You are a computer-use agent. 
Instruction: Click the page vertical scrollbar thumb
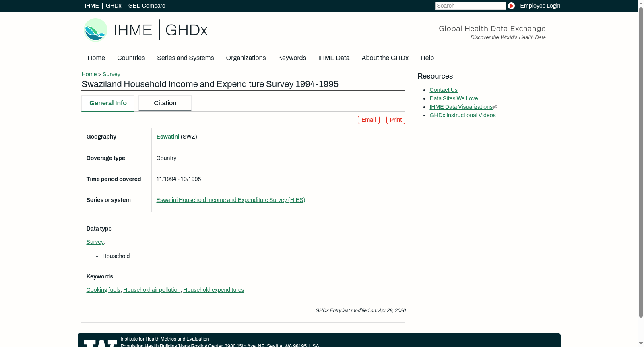tap(641, 162)
